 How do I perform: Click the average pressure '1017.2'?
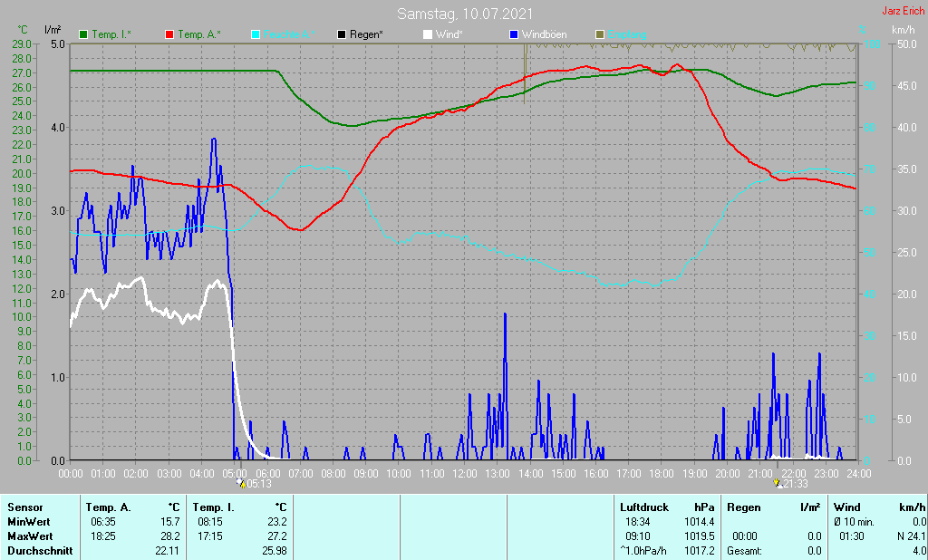[x=699, y=551]
